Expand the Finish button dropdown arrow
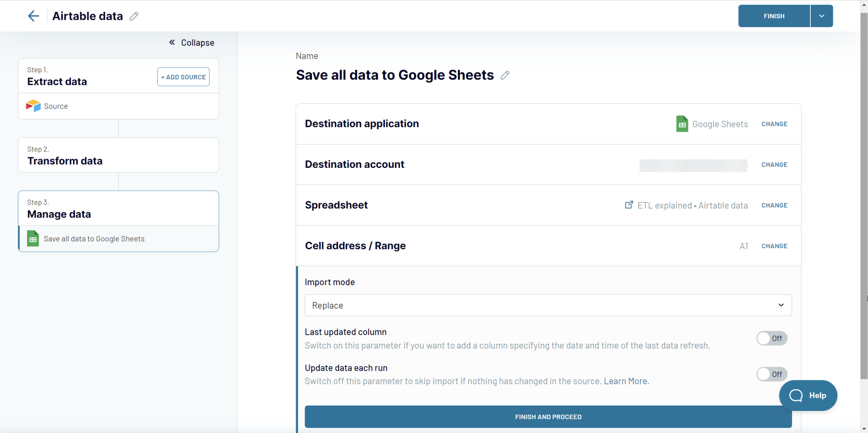This screenshot has height=433, width=868. click(822, 16)
